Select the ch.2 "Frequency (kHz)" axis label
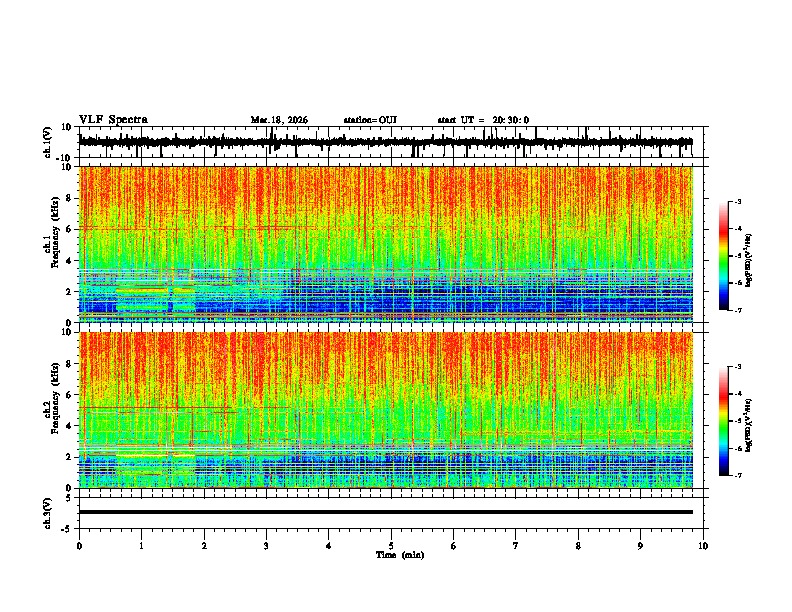The image size is (792, 612). [x=56, y=398]
